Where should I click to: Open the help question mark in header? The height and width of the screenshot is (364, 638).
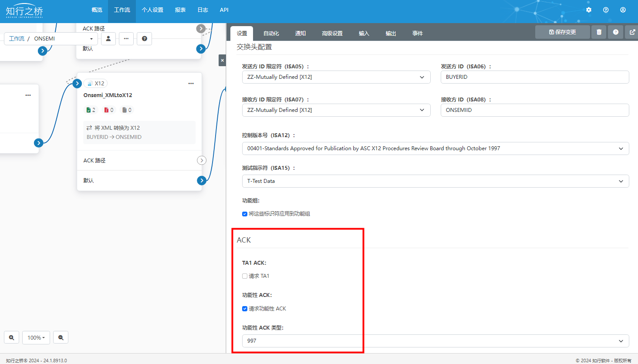pos(606,10)
